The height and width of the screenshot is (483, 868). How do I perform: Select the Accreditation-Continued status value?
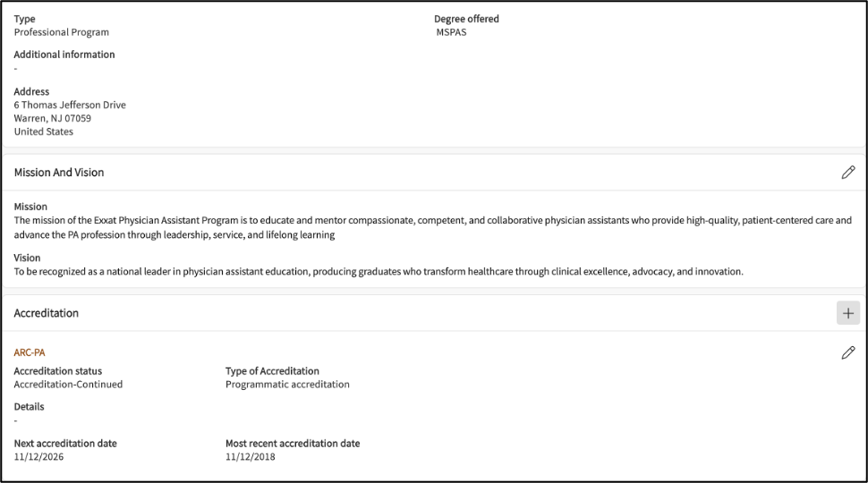(68, 385)
